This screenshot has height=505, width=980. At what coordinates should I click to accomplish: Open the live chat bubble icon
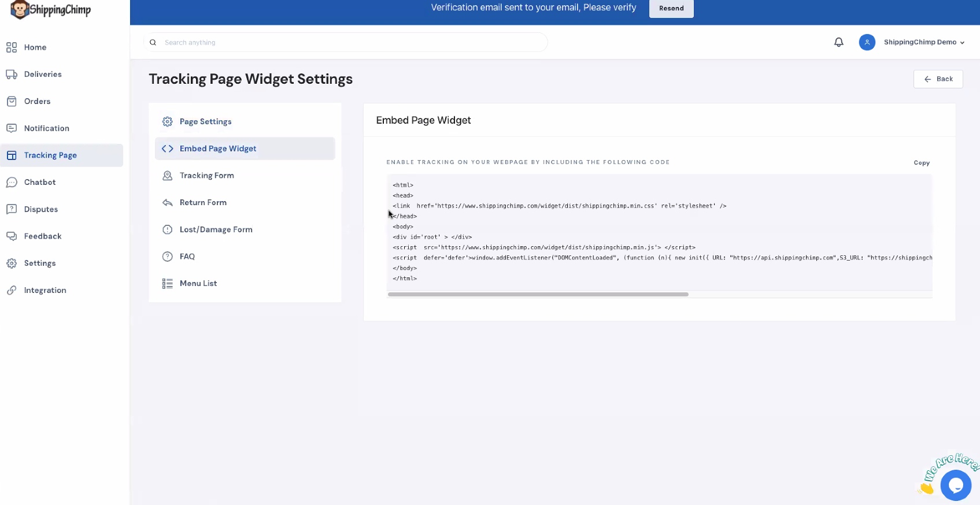point(955,485)
